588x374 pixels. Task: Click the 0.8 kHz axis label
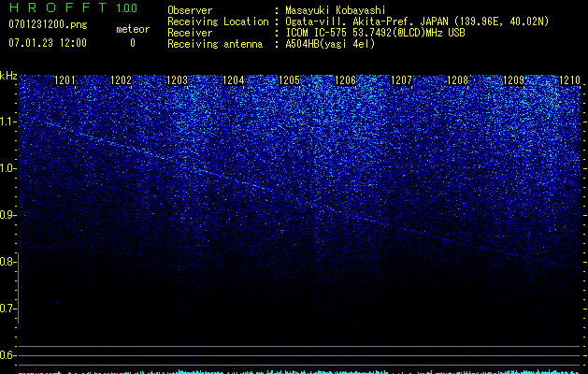click(7, 262)
